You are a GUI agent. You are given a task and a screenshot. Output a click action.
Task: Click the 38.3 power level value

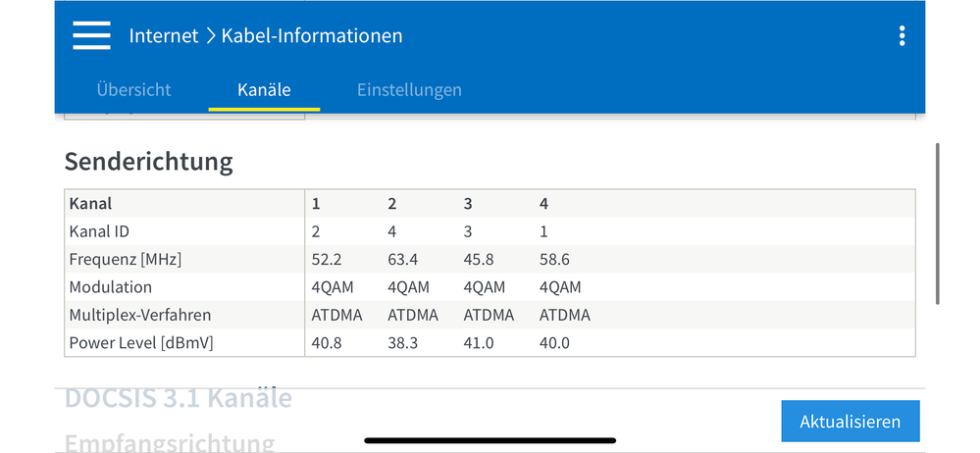tap(403, 343)
